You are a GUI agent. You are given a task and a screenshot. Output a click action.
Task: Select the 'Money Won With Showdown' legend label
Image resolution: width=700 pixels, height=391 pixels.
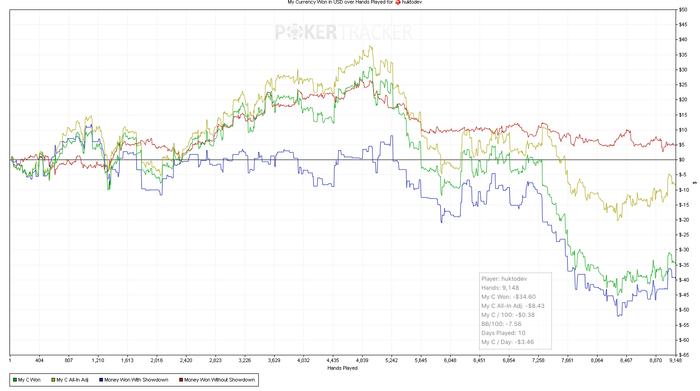[136, 380]
